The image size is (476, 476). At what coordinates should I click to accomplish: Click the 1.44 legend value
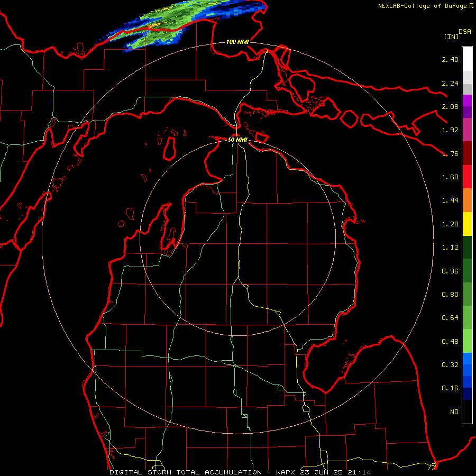pyautogui.click(x=450, y=200)
